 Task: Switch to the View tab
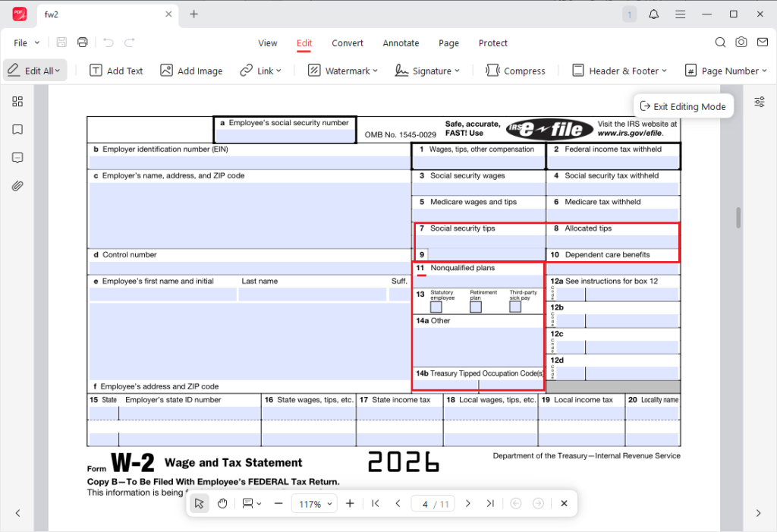(268, 43)
